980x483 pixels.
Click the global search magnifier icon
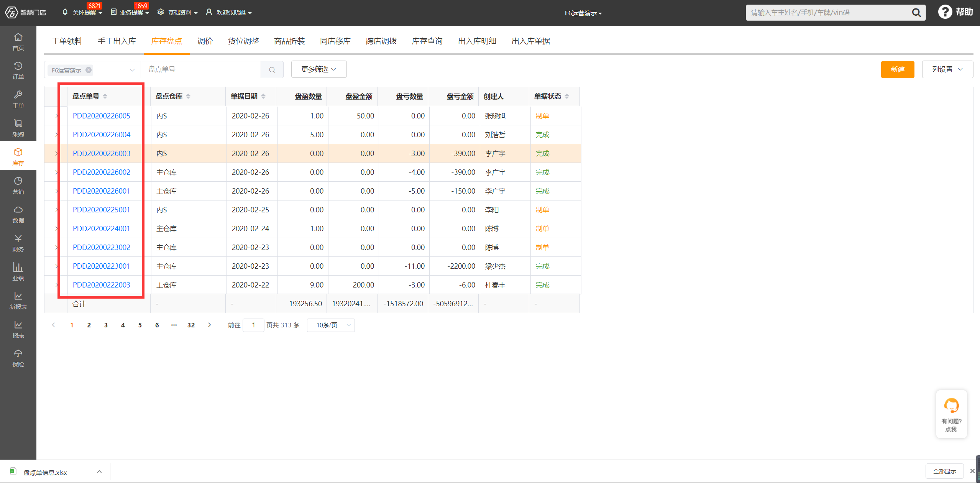pyautogui.click(x=916, y=13)
